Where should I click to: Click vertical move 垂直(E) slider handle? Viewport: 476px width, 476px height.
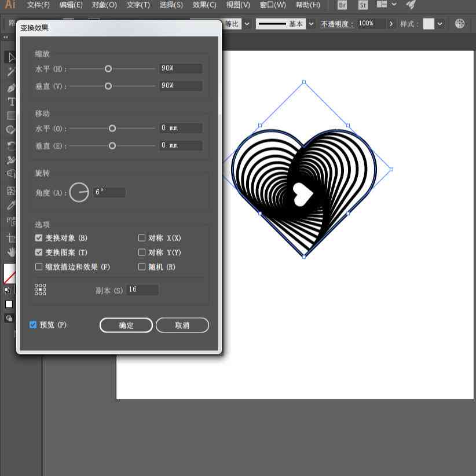112,146
